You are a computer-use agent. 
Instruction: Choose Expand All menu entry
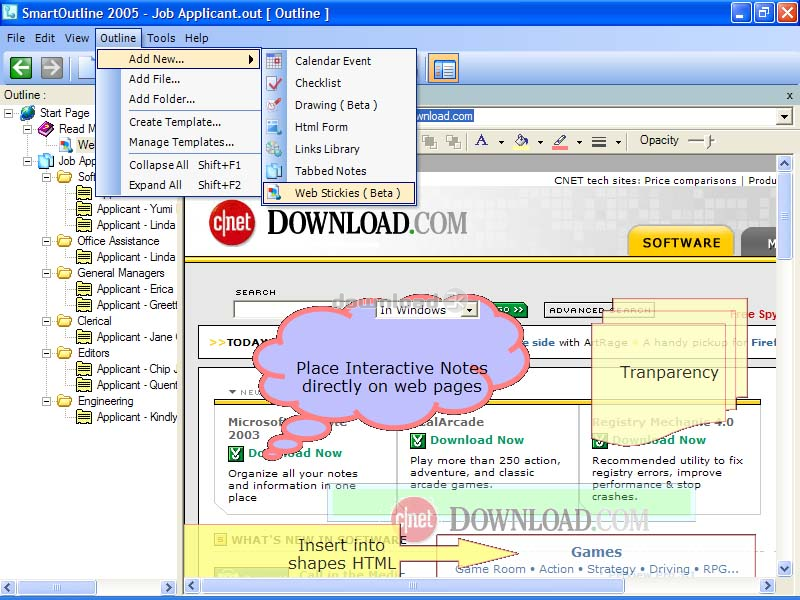[179, 185]
